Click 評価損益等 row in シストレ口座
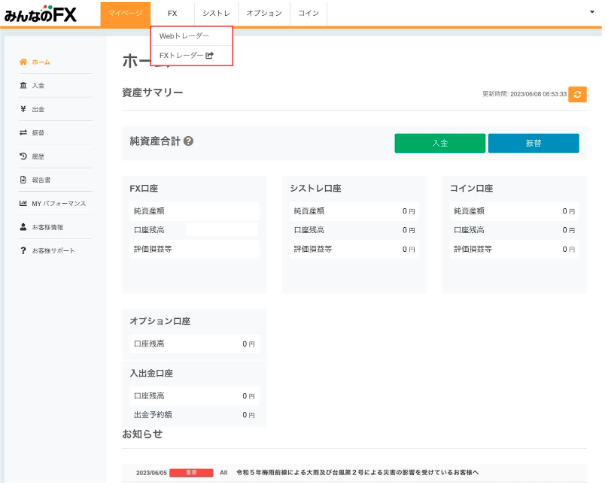 coord(354,249)
